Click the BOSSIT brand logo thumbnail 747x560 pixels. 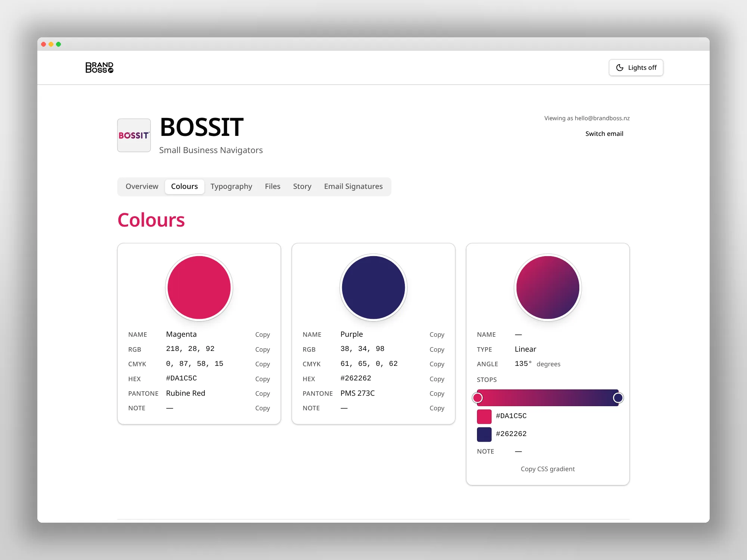point(134,135)
